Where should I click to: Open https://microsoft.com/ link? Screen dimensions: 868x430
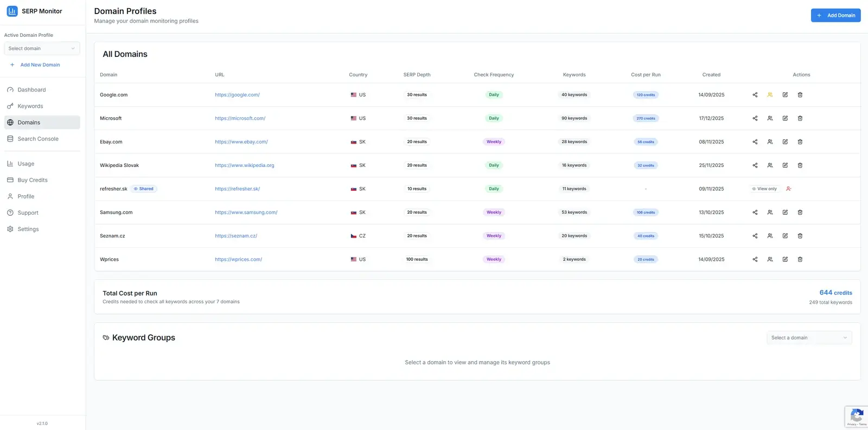240,118
